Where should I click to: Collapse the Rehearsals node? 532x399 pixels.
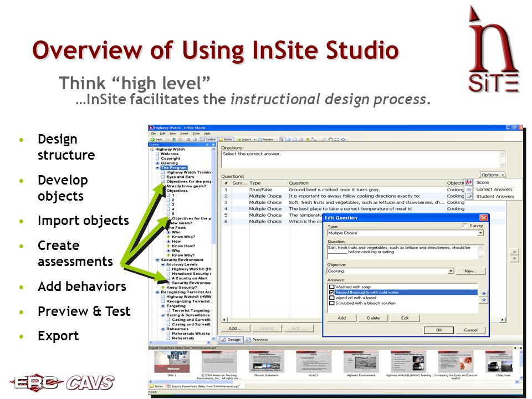[x=163, y=329]
